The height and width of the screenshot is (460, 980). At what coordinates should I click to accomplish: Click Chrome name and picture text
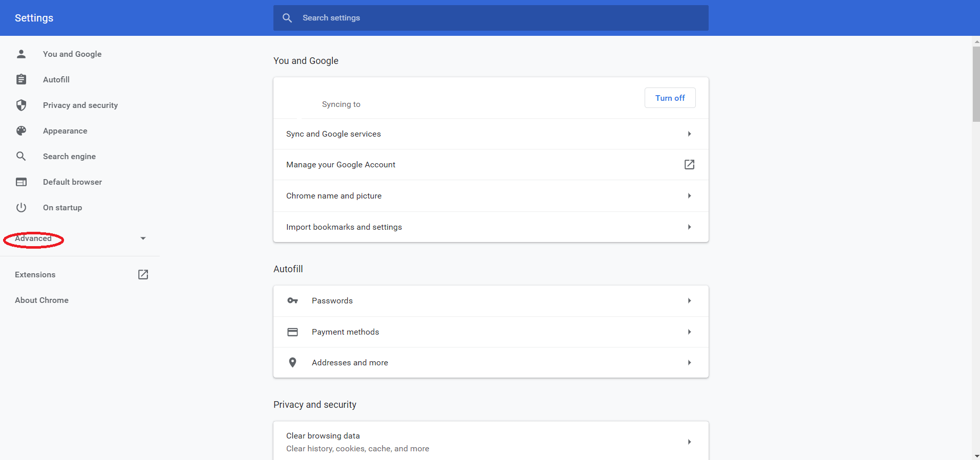pos(334,196)
